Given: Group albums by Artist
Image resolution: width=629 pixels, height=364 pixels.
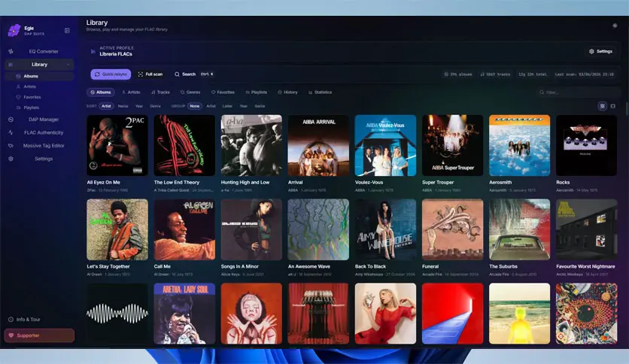Looking at the screenshot, I should coord(211,106).
